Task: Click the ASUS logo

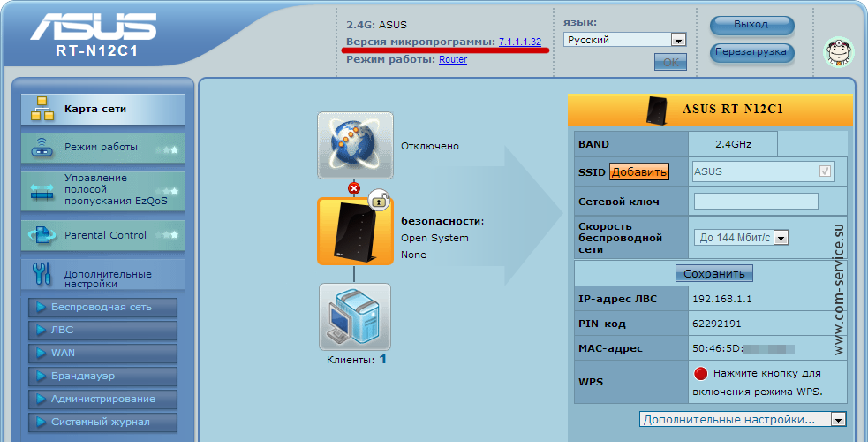Action: (x=93, y=27)
